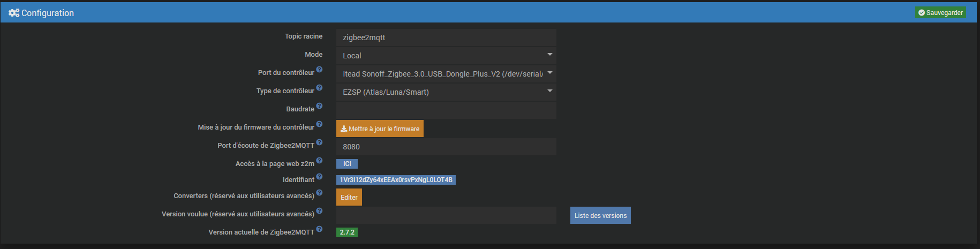This screenshot has width=980, height=249.
Task: Click help icon next to Port d'écoute de Zigbee2MQTT
Action: click(x=319, y=142)
